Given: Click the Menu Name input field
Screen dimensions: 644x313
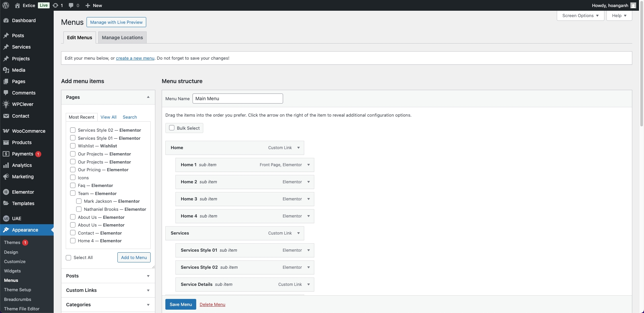Looking at the screenshot, I should tap(237, 99).
